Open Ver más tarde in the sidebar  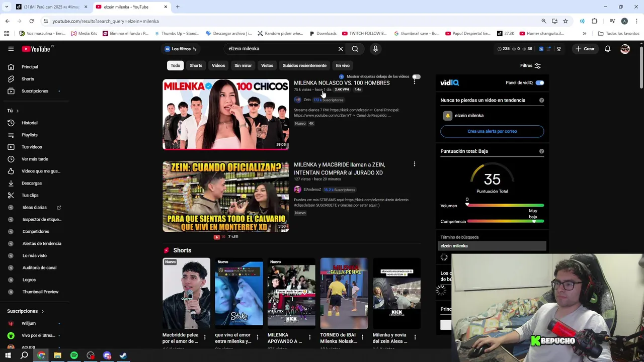coord(34,159)
